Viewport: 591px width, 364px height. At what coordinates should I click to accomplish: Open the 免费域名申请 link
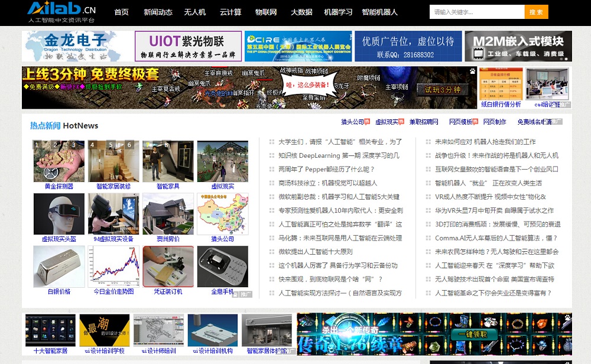point(534,122)
